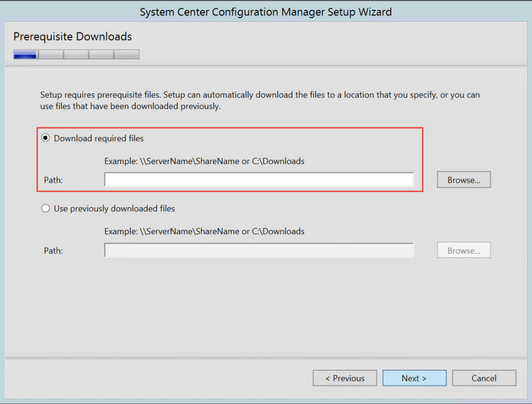Open Browse dialog for the download path
Screen dimensions: 532x404
463,180
